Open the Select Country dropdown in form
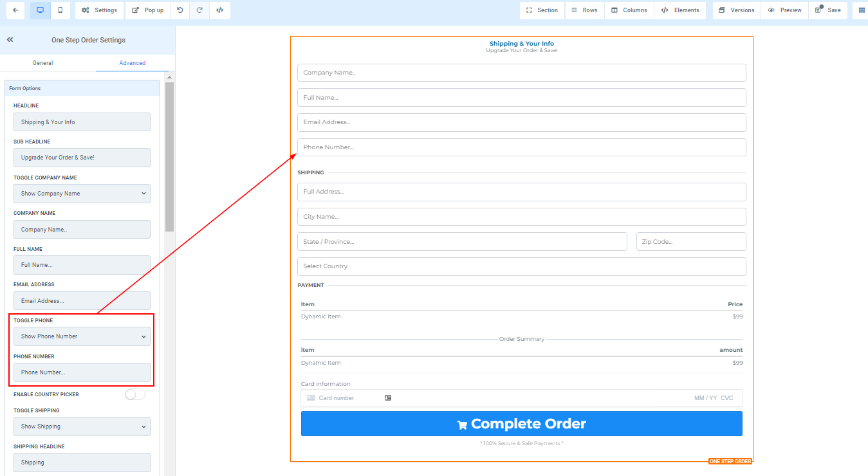Image resolution: width=868 pixels, height=476 pixels. (521, 266)
